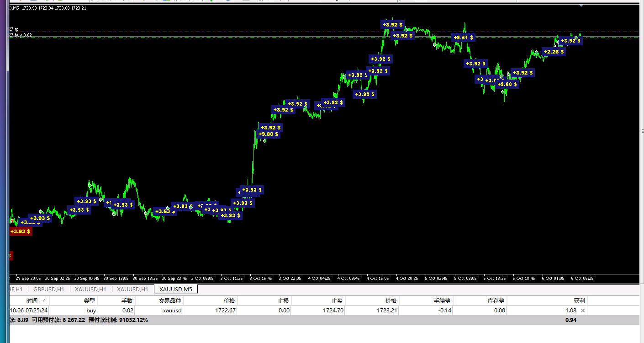The image size is (644, 343).
Task: Click the commission value -0.14
Action: [x=444, y=311]
